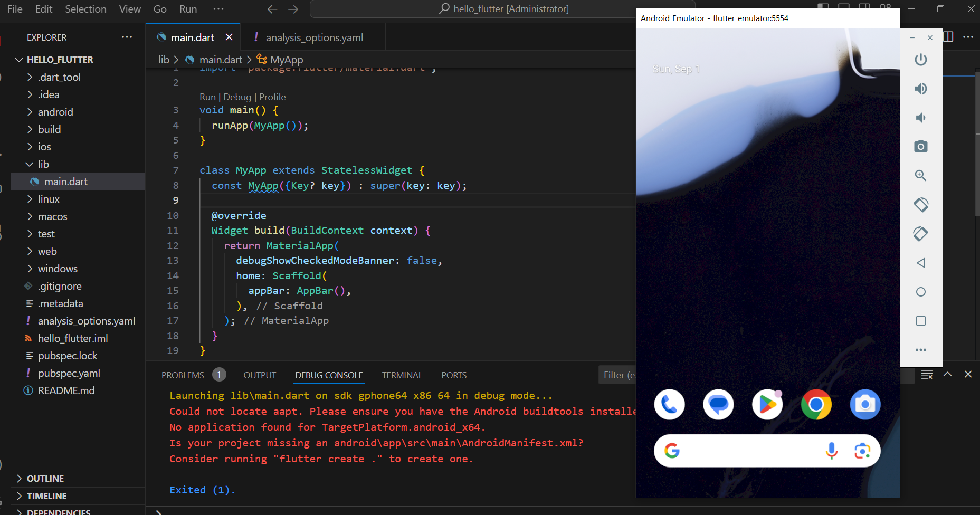The width and height of the screenshot is (980, 515).
Task: Open the Camera app on the Android home screen
Action: click(865, 405)
